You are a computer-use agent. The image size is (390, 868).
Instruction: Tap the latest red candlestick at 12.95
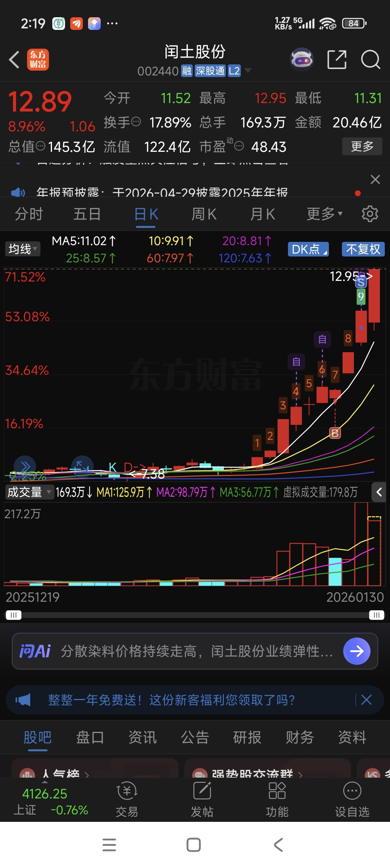pos(374,296)
